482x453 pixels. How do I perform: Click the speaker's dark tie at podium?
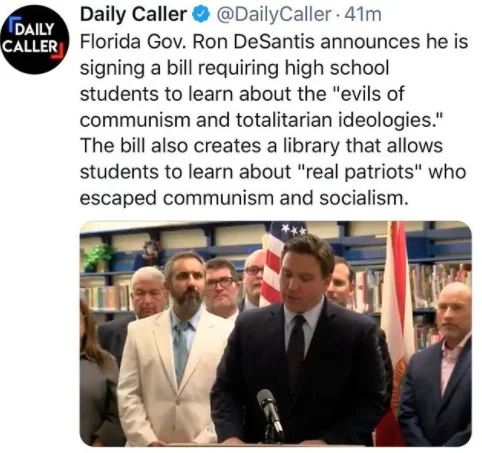click(297, 350)
